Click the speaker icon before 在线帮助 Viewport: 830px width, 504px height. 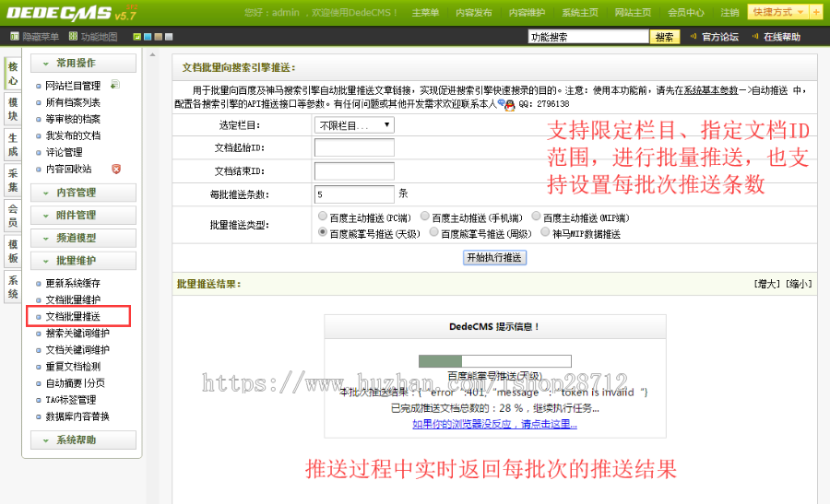point(754,37)
